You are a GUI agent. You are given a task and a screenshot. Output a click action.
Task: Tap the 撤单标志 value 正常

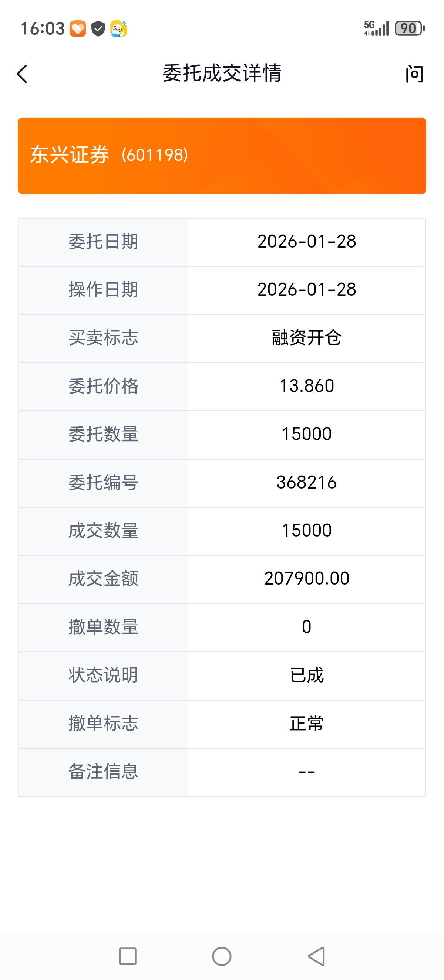click(x=306, y=724)
